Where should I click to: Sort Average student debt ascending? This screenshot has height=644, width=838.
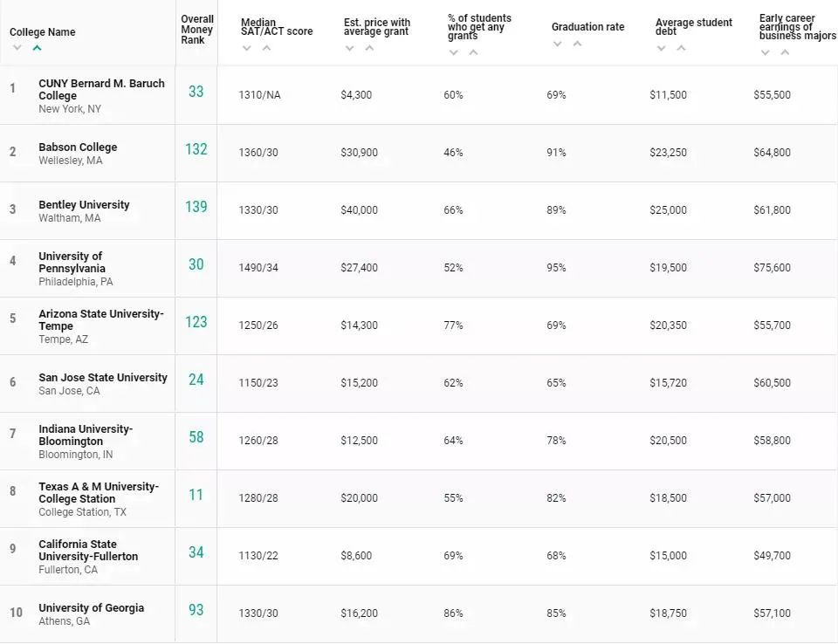pos(681,48)
